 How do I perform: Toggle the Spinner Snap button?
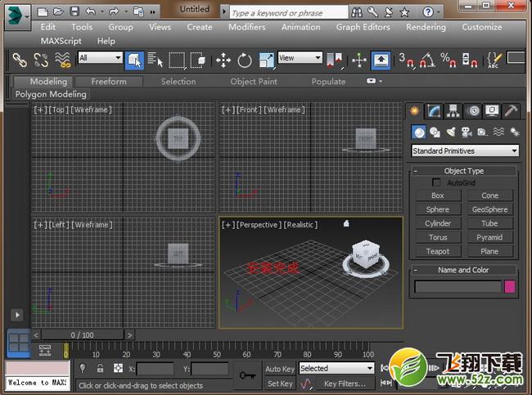(470, 60)
